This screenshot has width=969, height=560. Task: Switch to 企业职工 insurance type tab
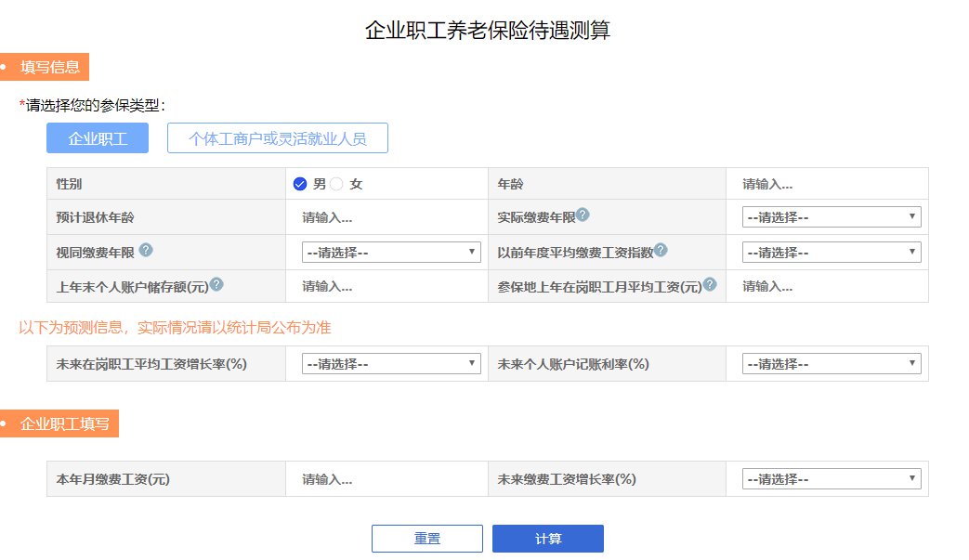[x=98, y=138]
